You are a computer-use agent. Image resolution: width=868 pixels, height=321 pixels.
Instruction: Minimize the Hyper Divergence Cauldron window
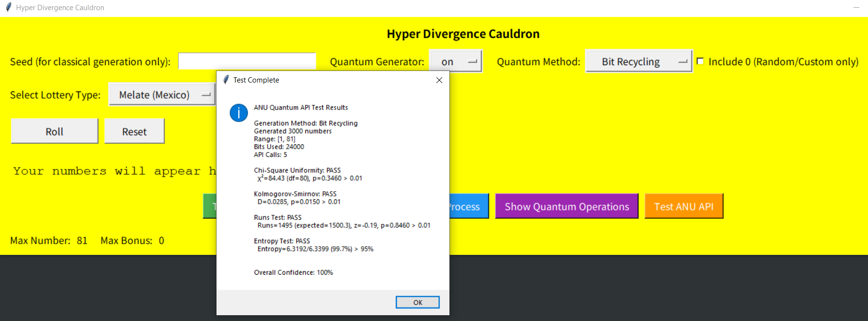coord(856,8)
